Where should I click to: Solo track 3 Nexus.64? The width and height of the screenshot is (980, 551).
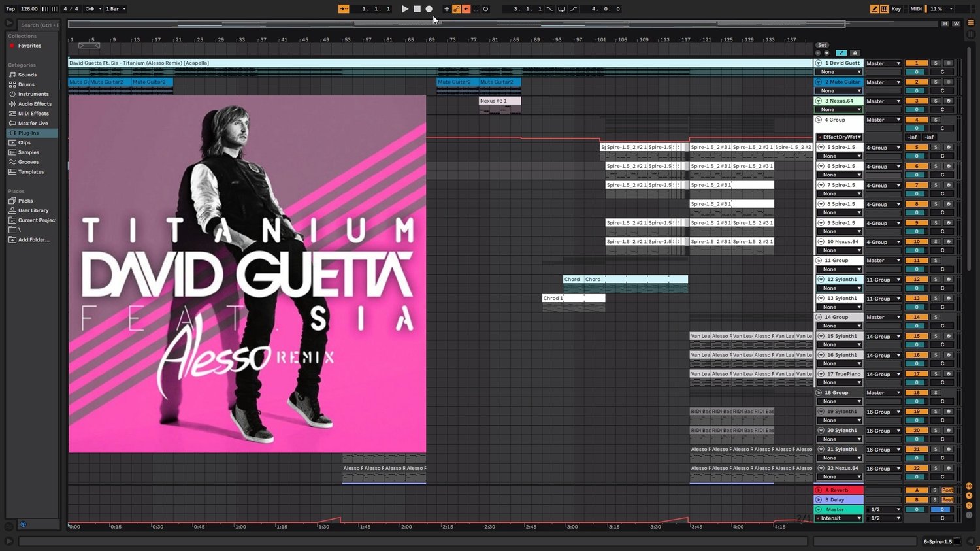936,101
